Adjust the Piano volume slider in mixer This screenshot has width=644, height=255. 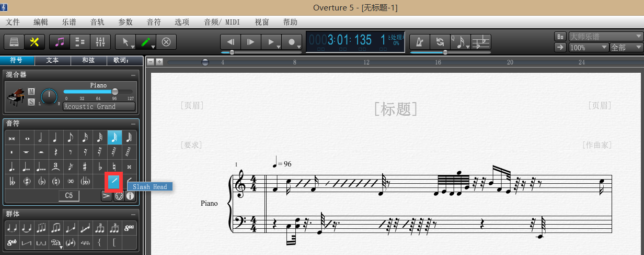98,92
